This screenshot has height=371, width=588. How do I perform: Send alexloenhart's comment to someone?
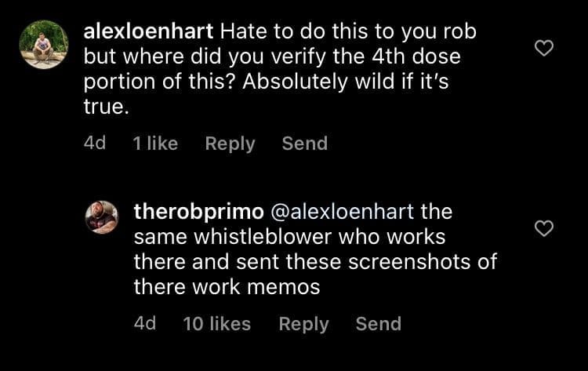pyautogui.click(x=305, y=144)
